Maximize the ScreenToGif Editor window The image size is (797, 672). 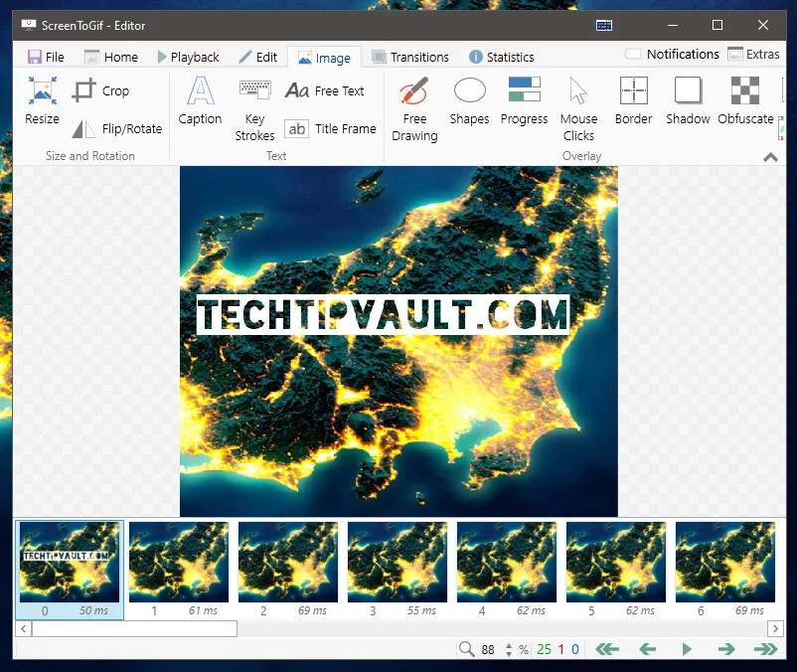[x=717, y=25]
